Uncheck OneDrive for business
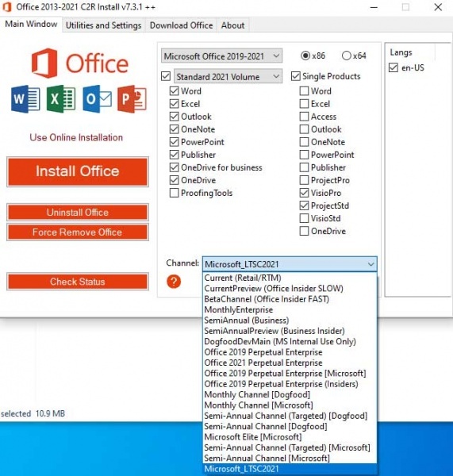The width and height of the screenshot is (453, 476). [174, 167]
